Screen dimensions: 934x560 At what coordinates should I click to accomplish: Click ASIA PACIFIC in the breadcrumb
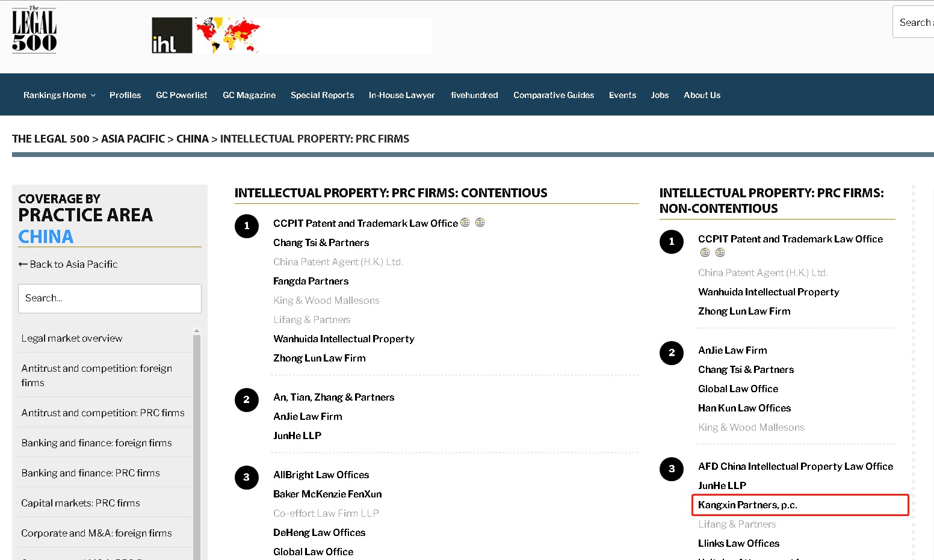133,139
